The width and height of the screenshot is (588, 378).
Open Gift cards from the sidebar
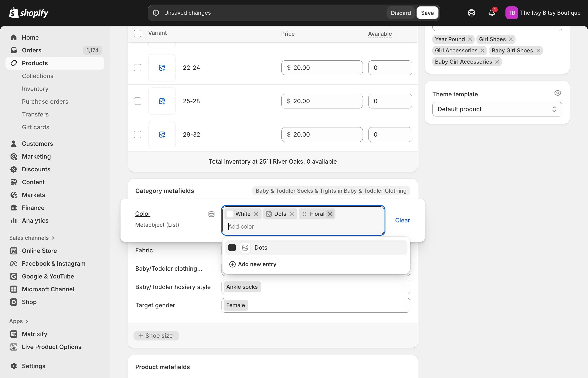(x=35, y=127)
